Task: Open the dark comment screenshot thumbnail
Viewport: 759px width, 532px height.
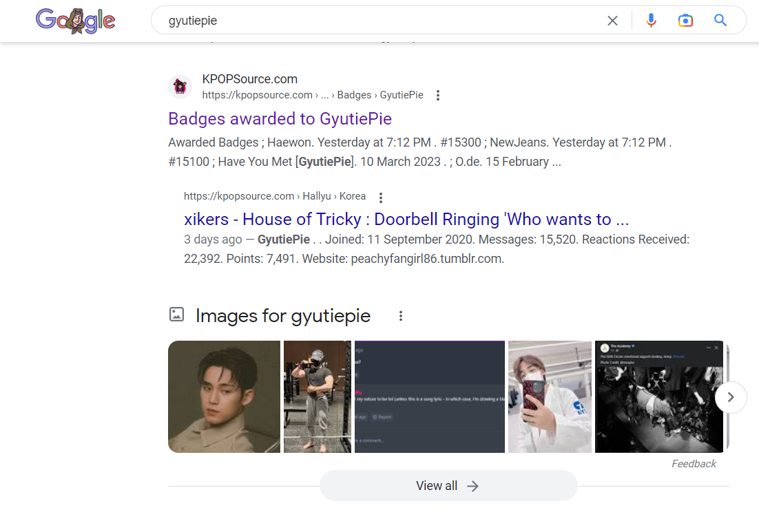Action: (x=430, y=396)
